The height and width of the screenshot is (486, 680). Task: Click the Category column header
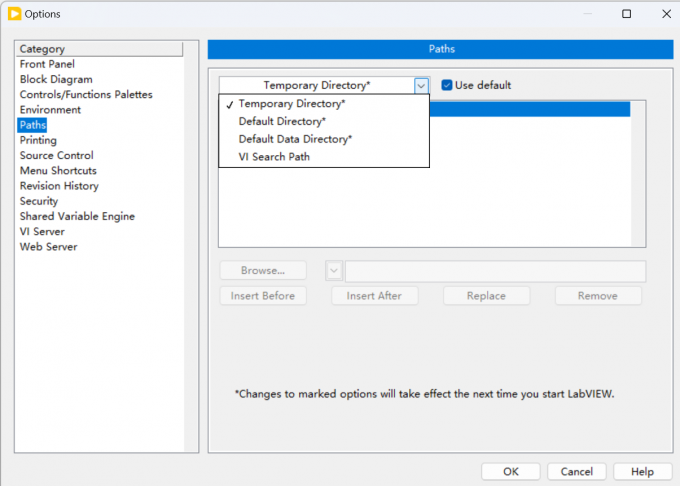(x=99, y=49)
